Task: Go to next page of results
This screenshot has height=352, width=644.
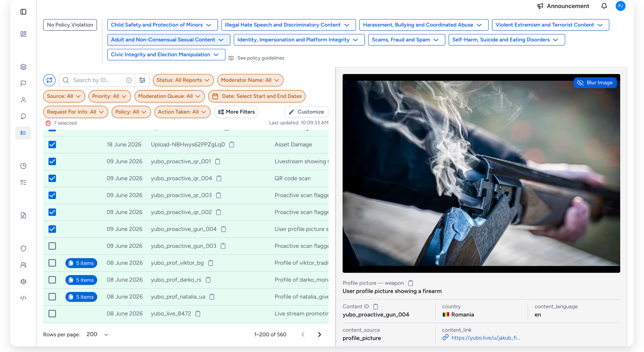Action: click(x=319, y=335)
